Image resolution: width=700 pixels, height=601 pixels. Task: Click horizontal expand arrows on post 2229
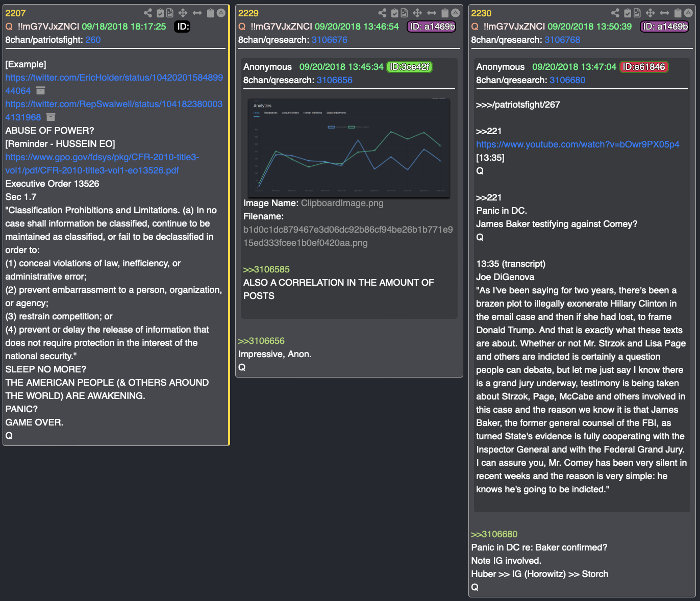[x=432, y=13]
